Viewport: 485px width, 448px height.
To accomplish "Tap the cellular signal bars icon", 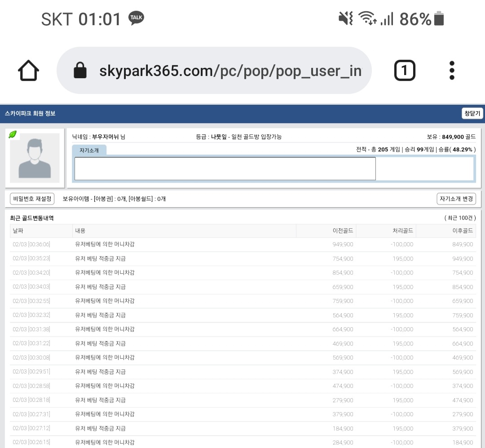I will (387, 18).
